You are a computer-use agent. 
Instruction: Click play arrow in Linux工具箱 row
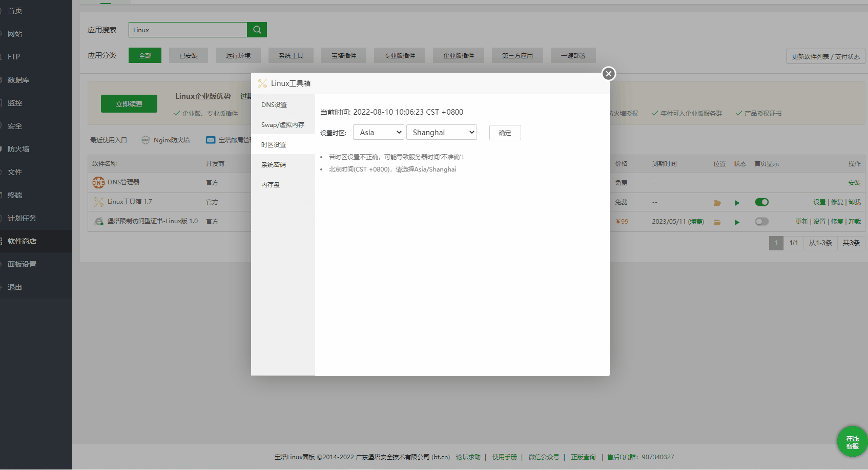[737, 203]
